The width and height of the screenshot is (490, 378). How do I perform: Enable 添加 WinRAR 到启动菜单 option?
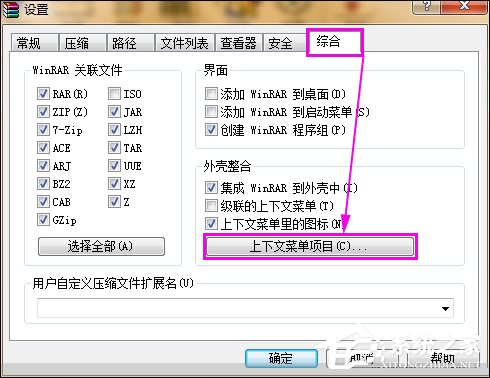[x=211, y=112]
